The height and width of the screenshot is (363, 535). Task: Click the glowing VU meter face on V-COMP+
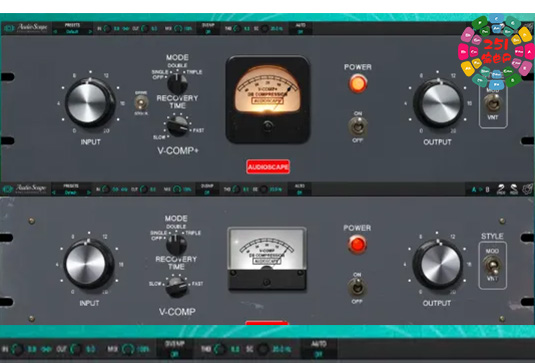click(268, 88)
